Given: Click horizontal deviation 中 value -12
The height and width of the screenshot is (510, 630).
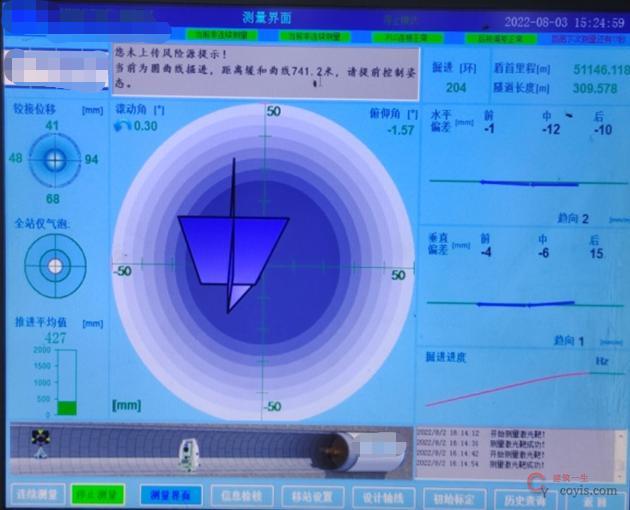Looking at the screenshot, I should coord(551,129).
